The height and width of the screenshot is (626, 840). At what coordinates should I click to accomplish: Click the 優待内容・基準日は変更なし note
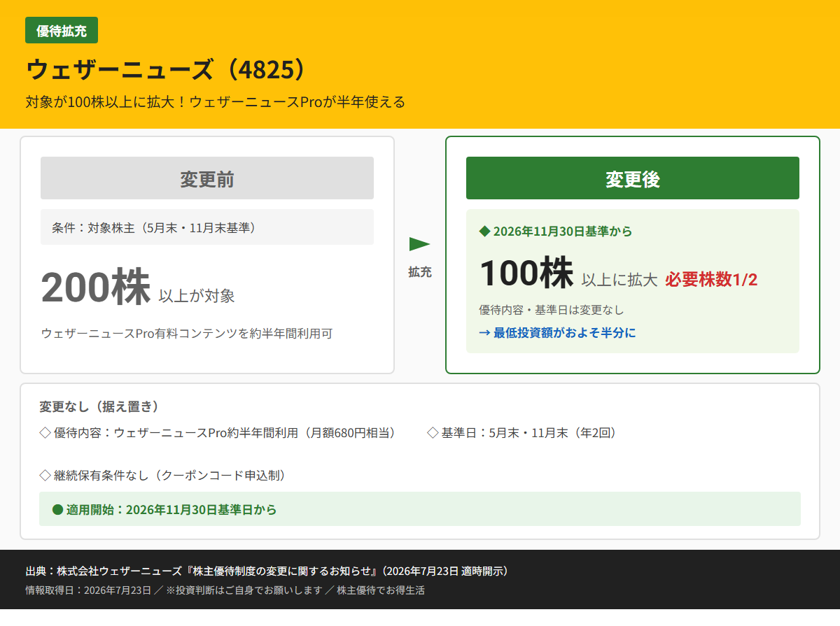[552, 310]
